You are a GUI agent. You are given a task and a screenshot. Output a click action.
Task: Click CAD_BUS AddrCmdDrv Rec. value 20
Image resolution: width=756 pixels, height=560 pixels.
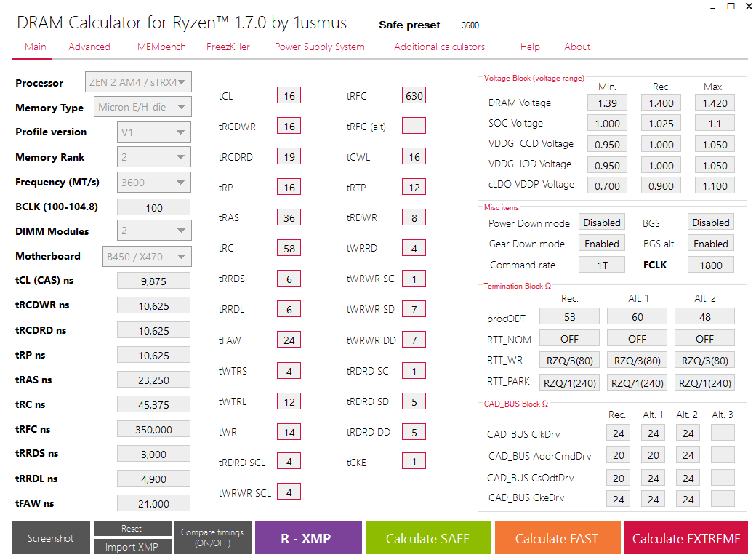click(619, 455)
